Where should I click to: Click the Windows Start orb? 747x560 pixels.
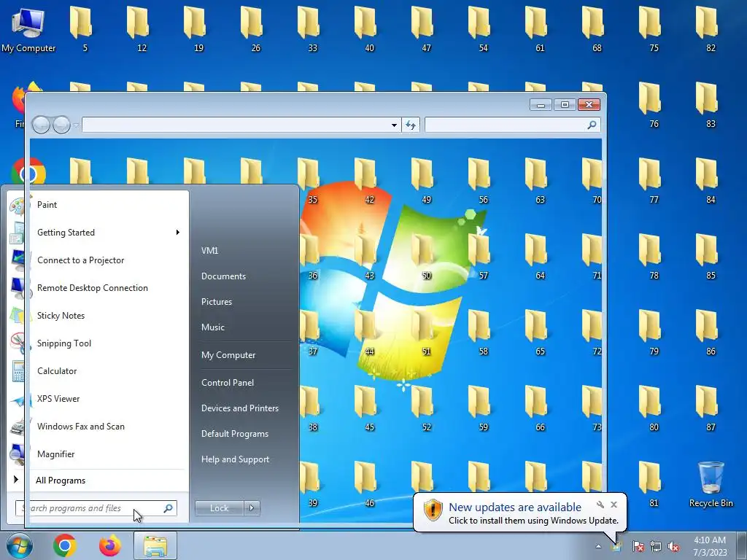click(x=19, y=545)
